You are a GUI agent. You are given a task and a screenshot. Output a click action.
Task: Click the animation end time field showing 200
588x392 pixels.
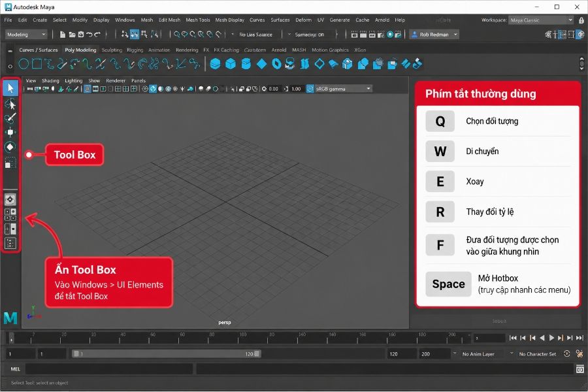pos(434,353)
